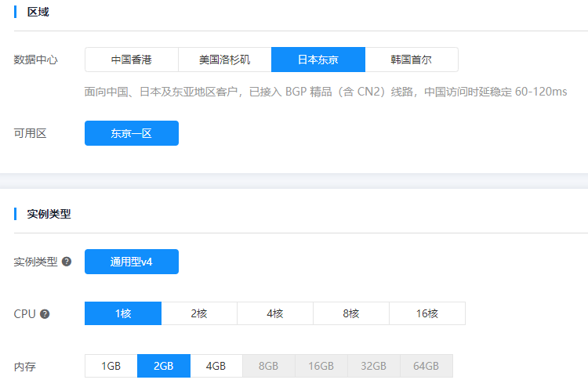The height and width of the screenshot is (387, 588).
Task: Click the greyed-out 64GB memory option
Action: coord(426,366)
